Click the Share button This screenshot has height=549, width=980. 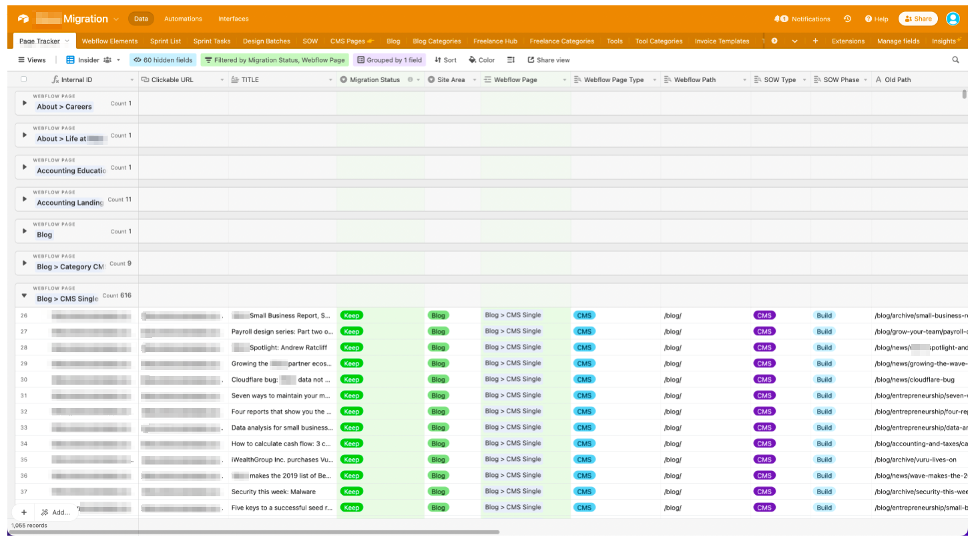point(918,19)
